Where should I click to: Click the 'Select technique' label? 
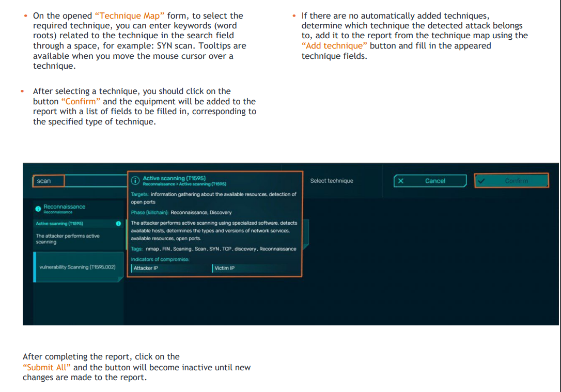point(332,181)
